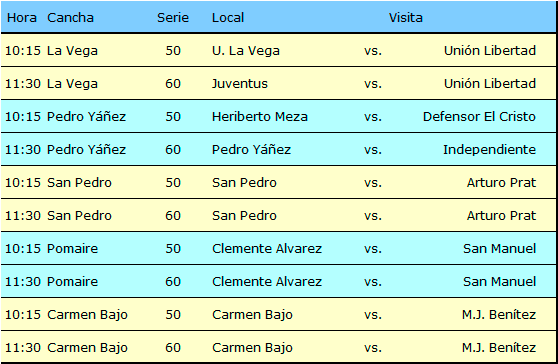Click the Visita column header
Image resolution: width=558 pixels, height=364 pixels.
tap(406, 17)
